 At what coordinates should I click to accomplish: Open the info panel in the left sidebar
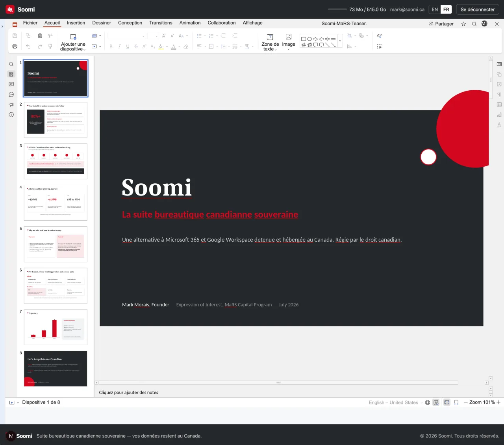pos(11,115)
